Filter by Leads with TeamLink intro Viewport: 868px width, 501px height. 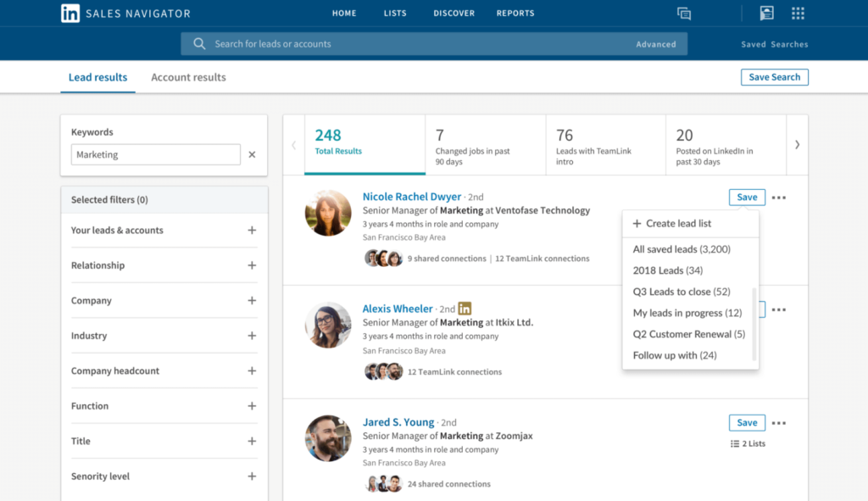tap(606, 145)
